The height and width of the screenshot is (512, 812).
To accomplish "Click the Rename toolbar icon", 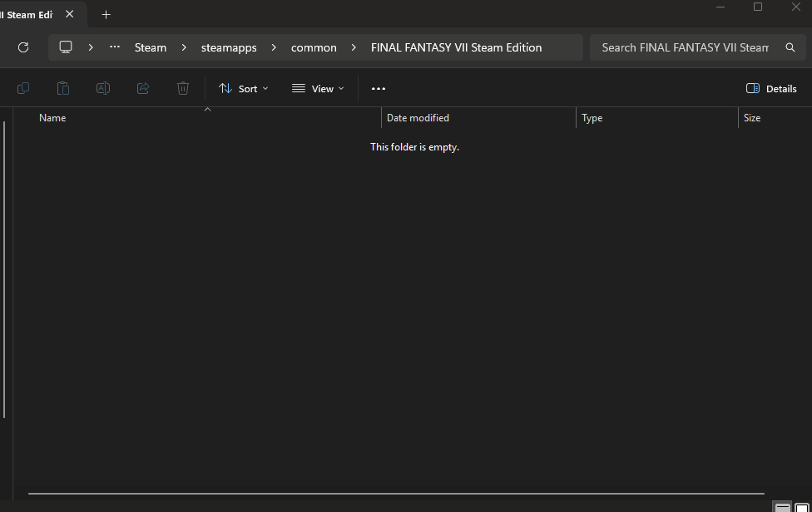I will (x=103, y=88).
